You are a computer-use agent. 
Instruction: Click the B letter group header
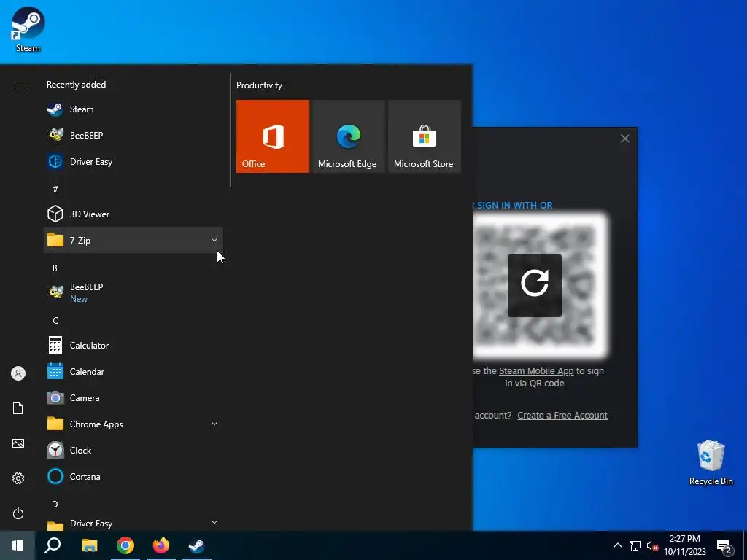pyautogui.click(x=55, y=268)
